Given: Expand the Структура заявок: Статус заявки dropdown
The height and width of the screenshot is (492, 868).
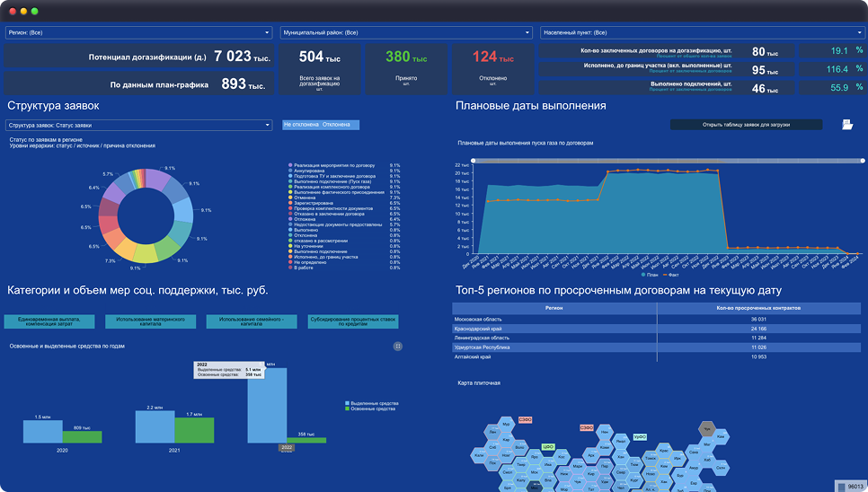Looking at the screenshot, I should point(138,125).
